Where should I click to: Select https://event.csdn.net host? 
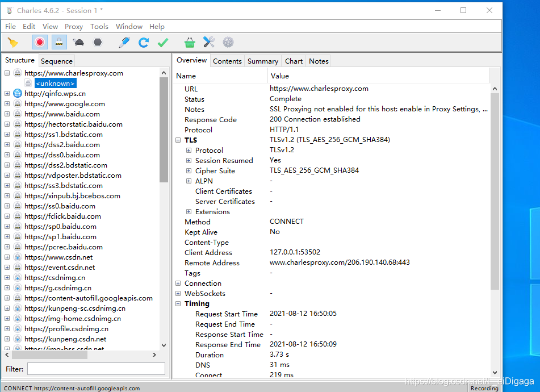click(x=60, y=268)
